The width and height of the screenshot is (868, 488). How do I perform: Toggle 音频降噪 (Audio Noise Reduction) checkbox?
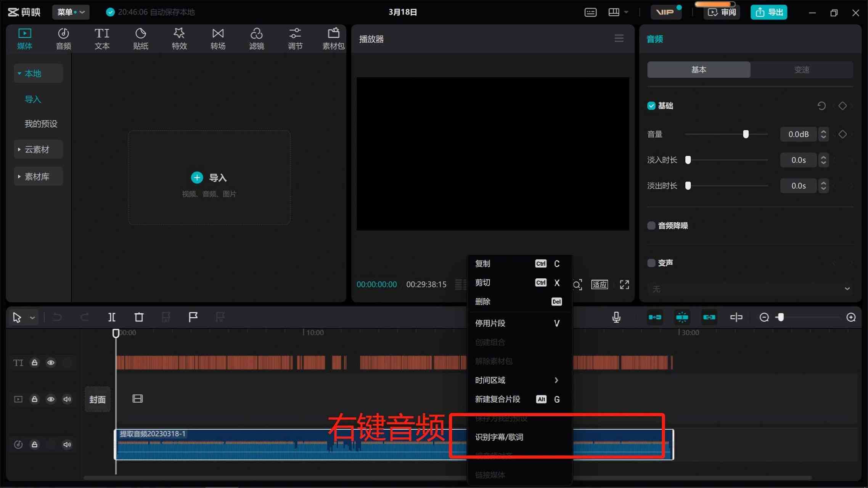point(652,225)
